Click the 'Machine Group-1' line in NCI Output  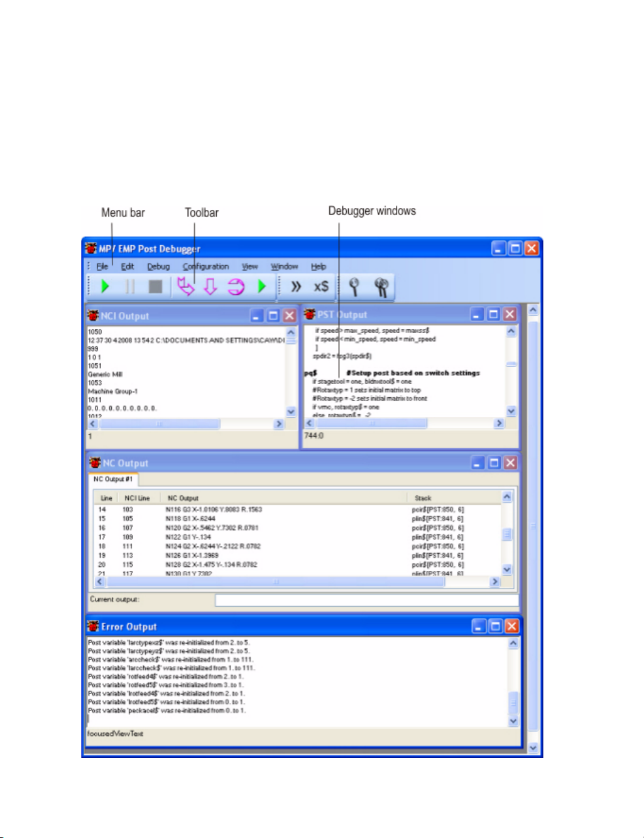pyautogui.click(x=113, y=392)
